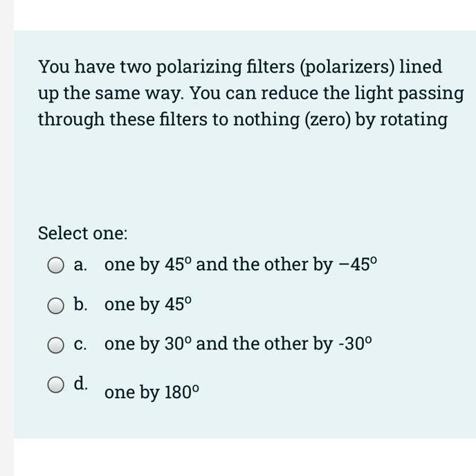Click the word "rotating" ending the question
The width and height of the screenshot is (476, 476).
pyautogui.click(x=414, y=120)
